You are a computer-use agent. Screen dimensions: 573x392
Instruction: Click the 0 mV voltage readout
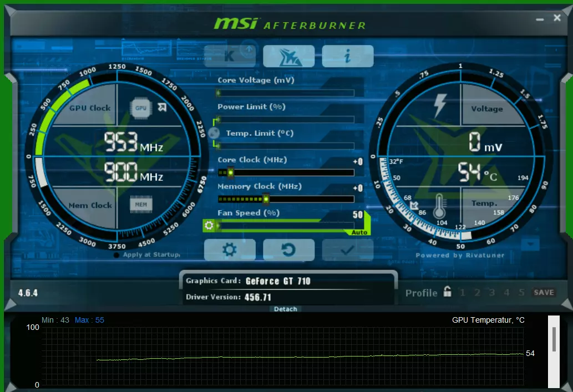486,142
